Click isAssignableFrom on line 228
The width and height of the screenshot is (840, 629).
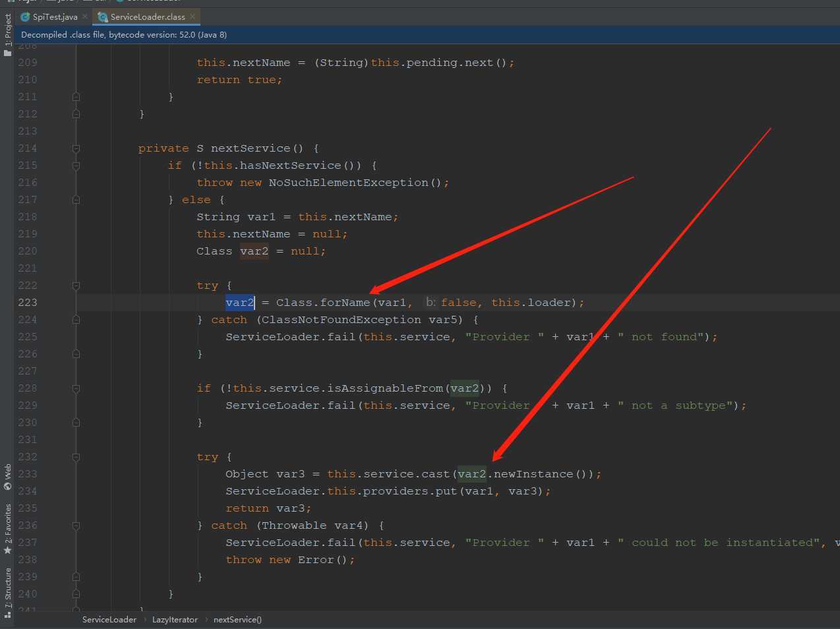click(385, 388)
